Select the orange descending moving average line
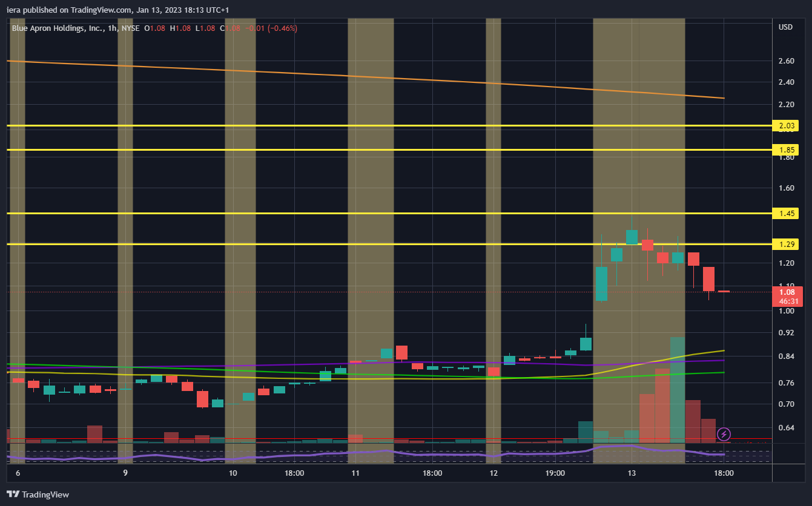The width and height of the screenshot is (812, 506). pyautogui.click(x=365, y=77)
